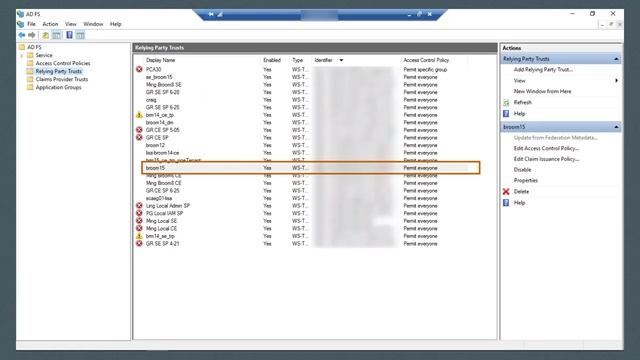640x360 pixels.
Task: Open the View menu in the menu bar
Action: coord(71,24)
